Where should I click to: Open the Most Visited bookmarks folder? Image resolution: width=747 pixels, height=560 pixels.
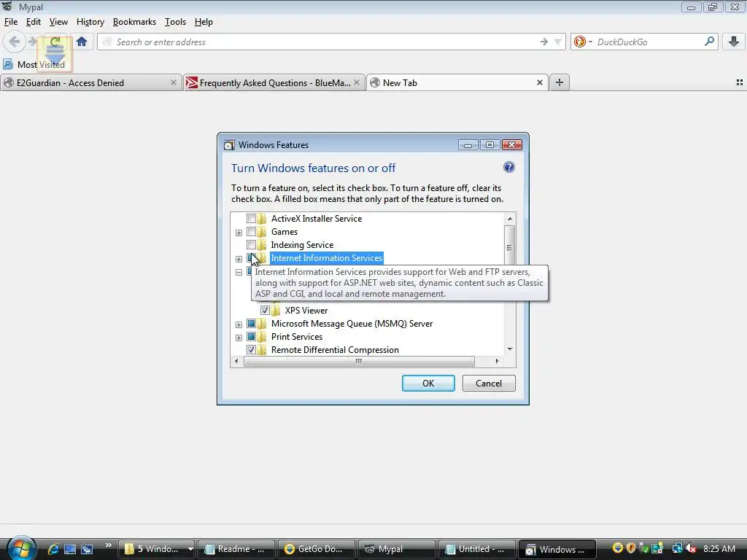pos(34,64)
